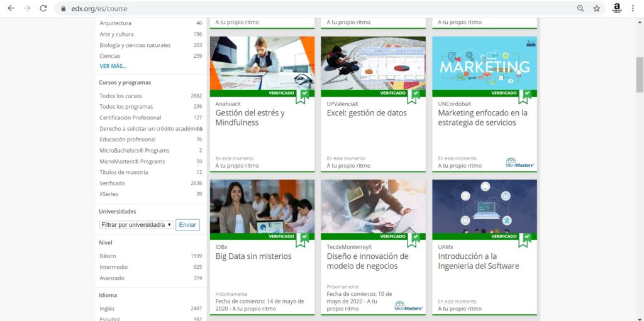The image size is (644, 321).
Task: Open the zoom magnifier icon in address bar
Action: tap(580, 8)
